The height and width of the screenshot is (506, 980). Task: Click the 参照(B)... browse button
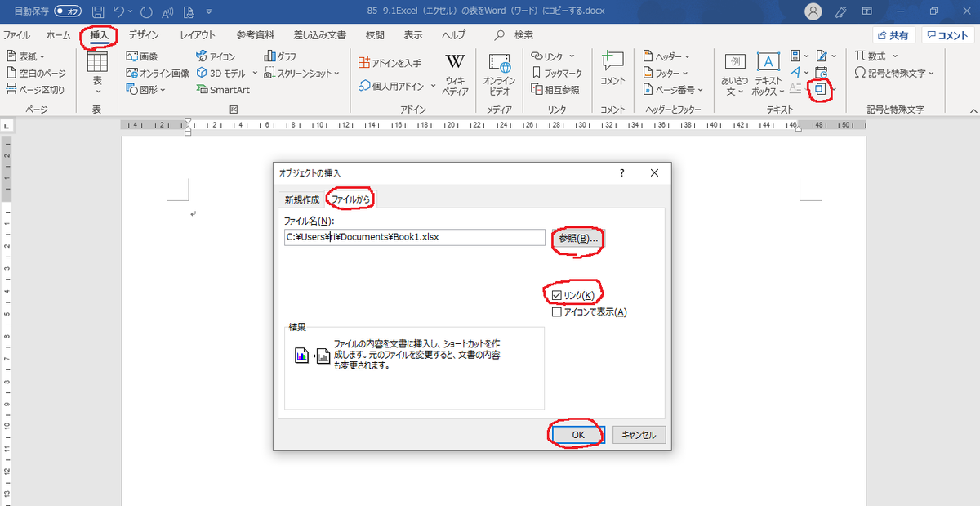click(x=579, y=238)
